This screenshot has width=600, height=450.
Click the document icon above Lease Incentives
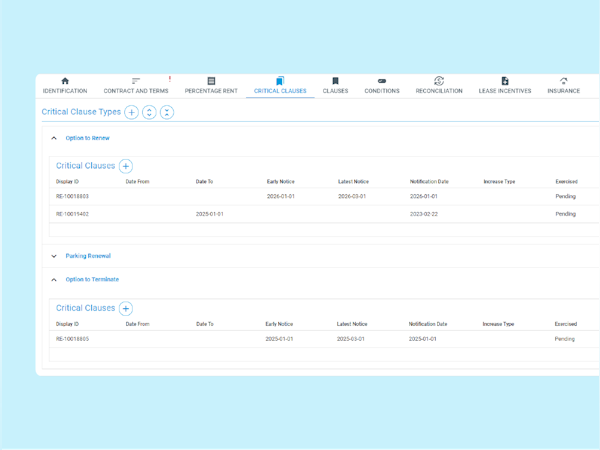tap(505, 81)
